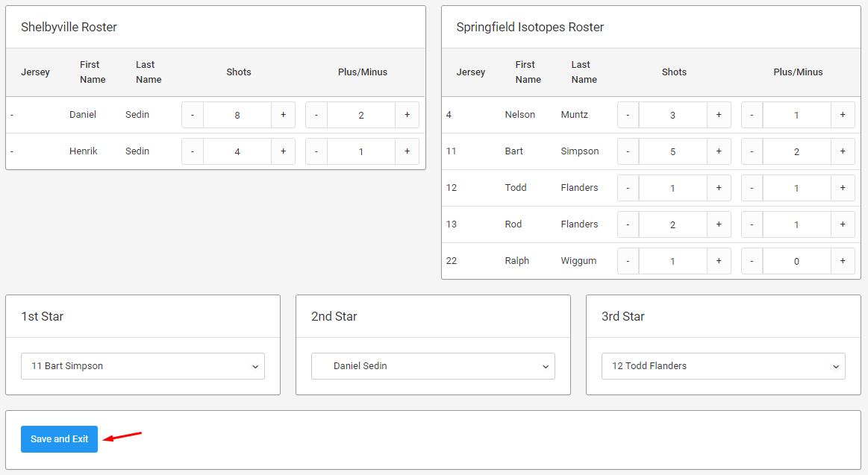Decrease plus/minus for Daniel Sedin
The width and height of the screenshot is (868, 475).
click(316, 115)
